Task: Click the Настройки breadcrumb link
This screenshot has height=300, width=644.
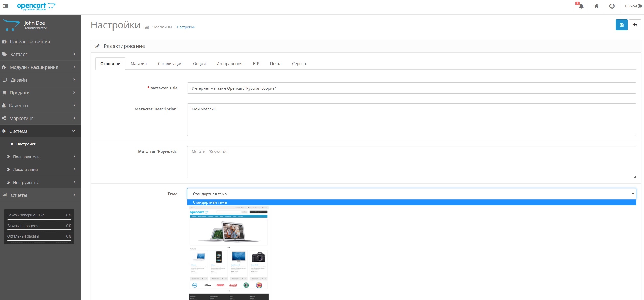Action: [186, 27]
